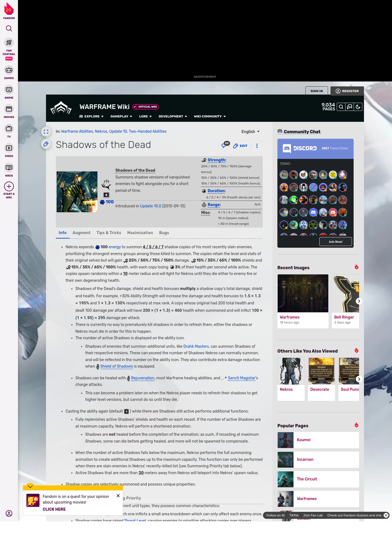Image resolution: width=392 pixels, height=545 pixels.
Task: Open the Rejuvenation link
Action: (x=143, y=378)
